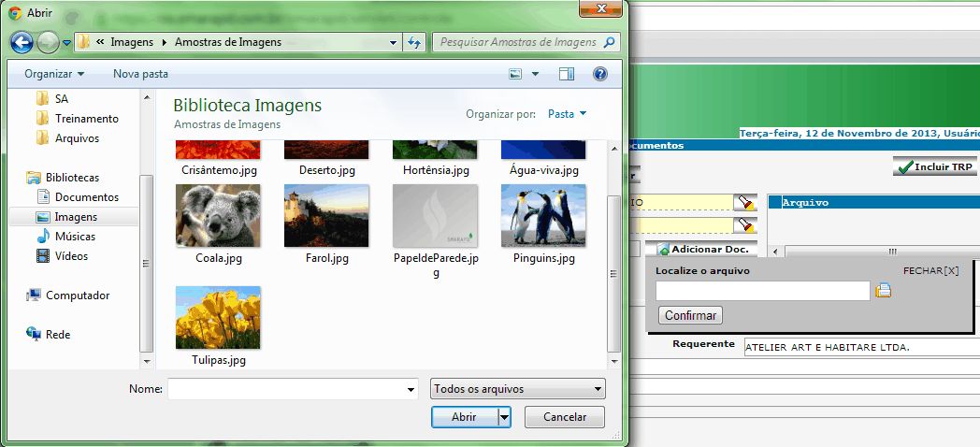Click the greyed forward navigation arrow
Viewport: 980px width, 447px height.
point(48,42)
